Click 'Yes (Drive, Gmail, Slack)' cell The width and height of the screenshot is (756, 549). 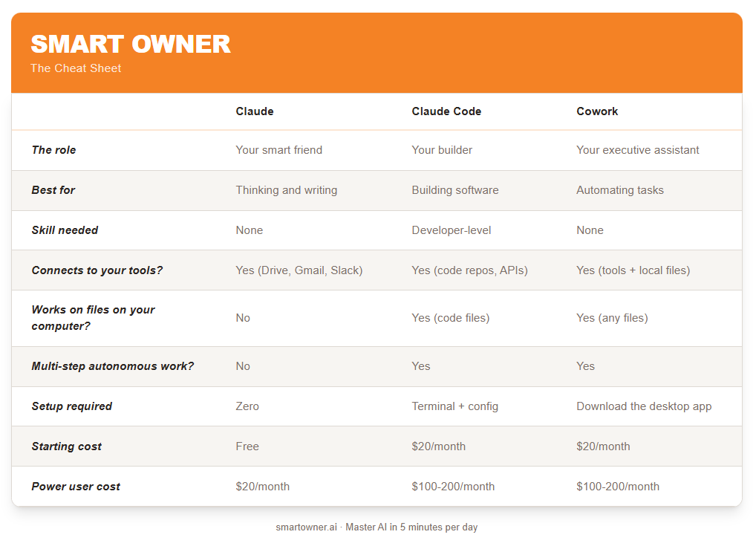[299, 270]
